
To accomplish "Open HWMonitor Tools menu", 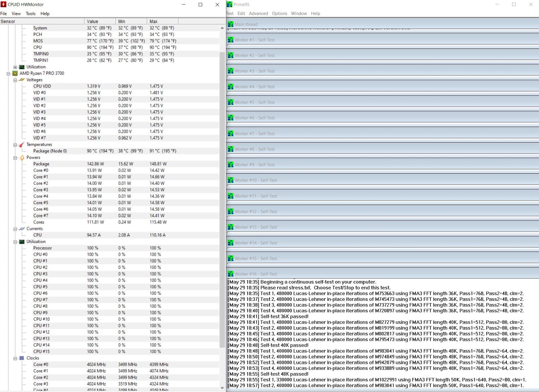I will [x=30, y=14].
